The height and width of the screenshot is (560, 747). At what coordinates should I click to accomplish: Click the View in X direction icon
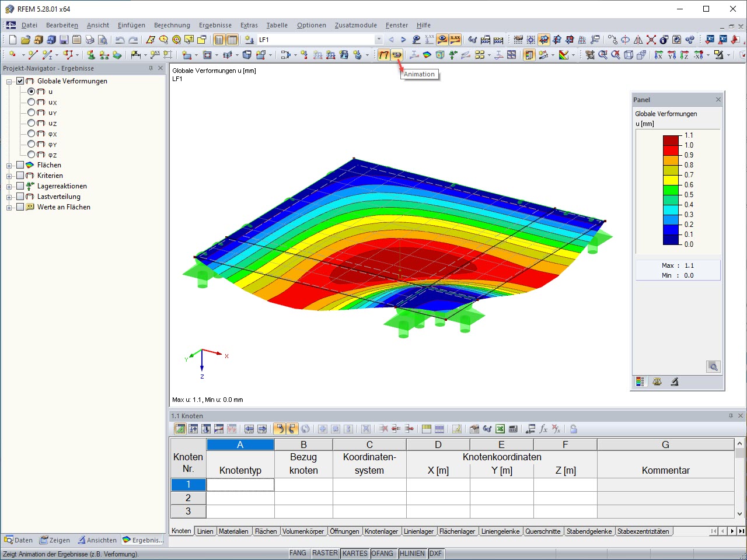(659, 55)
